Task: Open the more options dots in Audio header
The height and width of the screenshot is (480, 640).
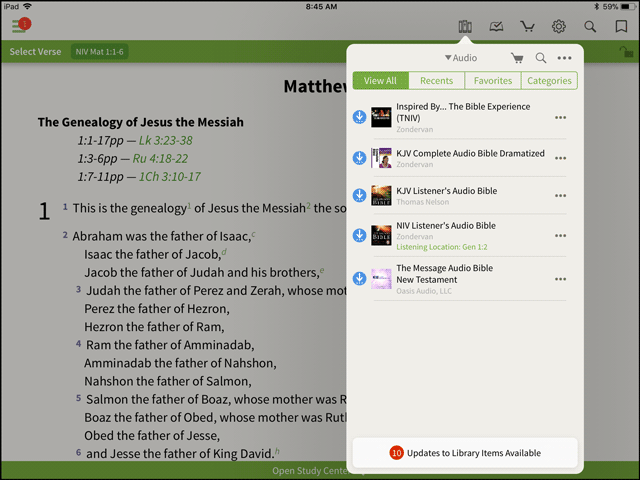Action: [564, 58]
